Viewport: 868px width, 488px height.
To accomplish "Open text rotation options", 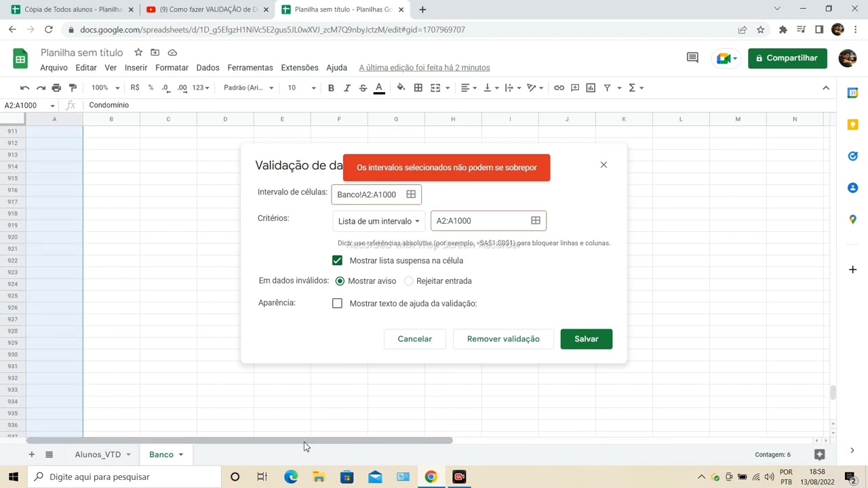I will (536, 87).
